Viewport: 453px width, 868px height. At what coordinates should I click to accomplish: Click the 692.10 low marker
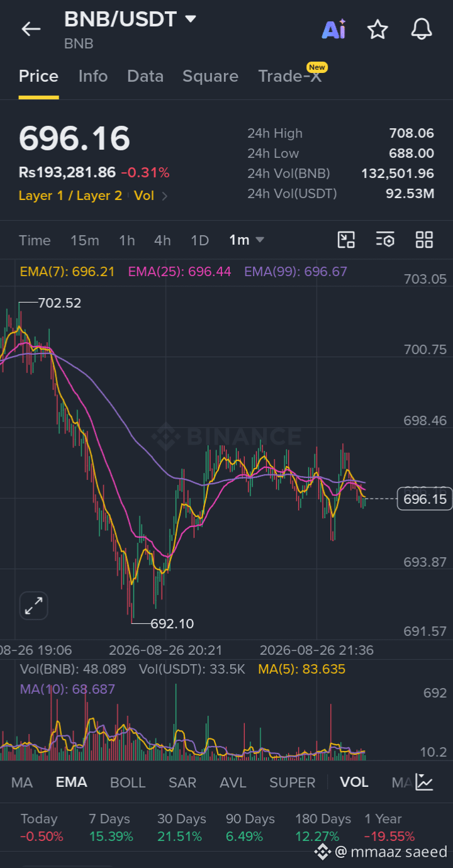[x=172, y=624]
